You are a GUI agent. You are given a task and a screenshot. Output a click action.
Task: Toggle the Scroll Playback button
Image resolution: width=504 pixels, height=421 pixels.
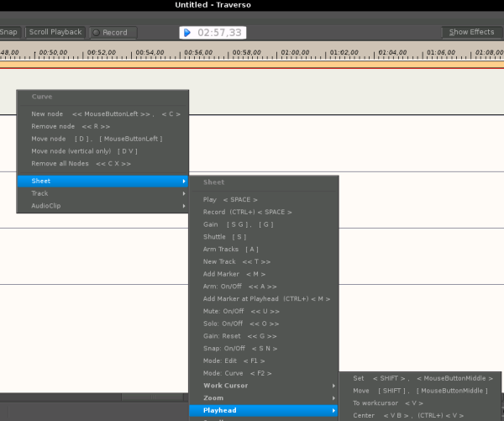[55, 32]
